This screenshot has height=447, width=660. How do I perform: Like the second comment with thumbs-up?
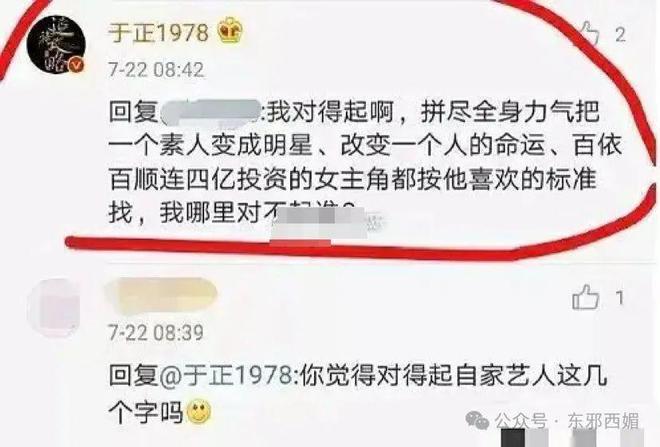[585, 297]
